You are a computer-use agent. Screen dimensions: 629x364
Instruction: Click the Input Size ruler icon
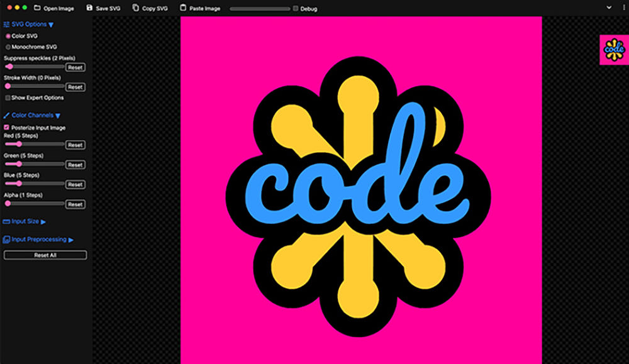pos(6,221)
